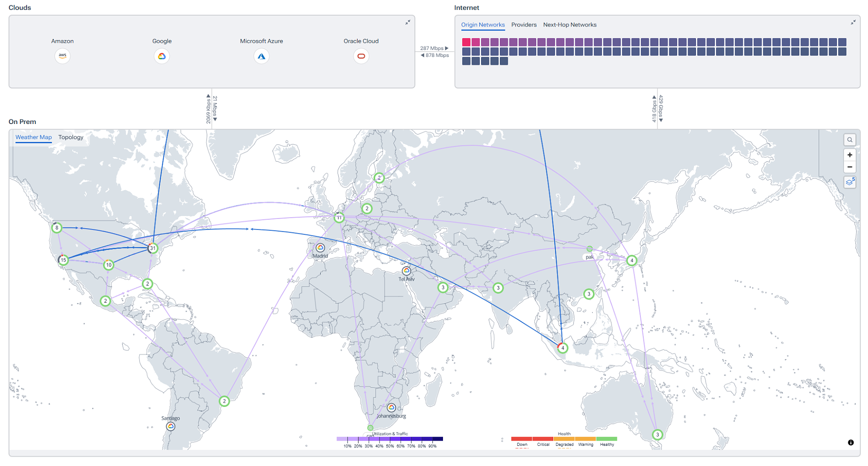868x466 pixels.
Task: Open the 3-site cluster in Australia
Action: click(x=657, y=434)
